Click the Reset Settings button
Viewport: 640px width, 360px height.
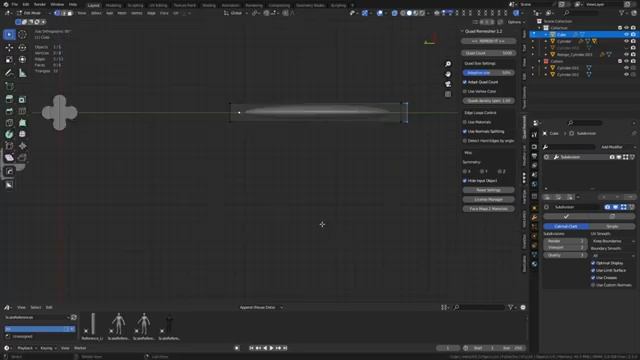[x=488, y=190]
